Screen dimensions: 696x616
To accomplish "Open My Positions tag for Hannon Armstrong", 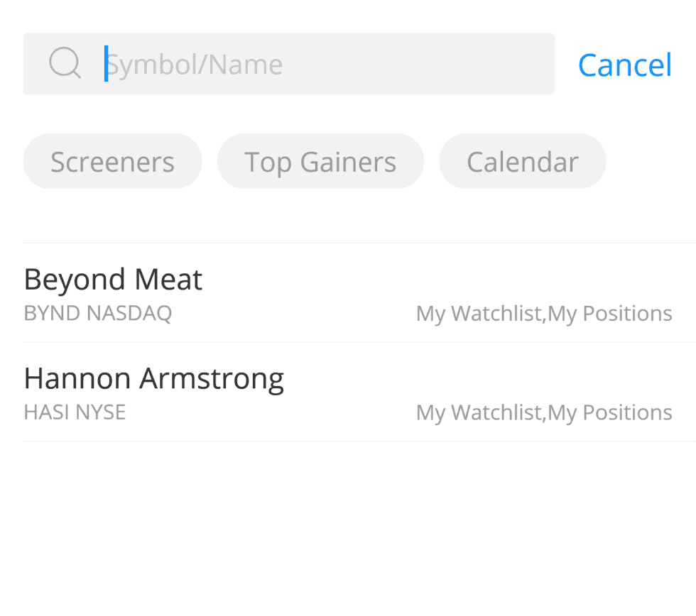I will [x=609, y=412].
